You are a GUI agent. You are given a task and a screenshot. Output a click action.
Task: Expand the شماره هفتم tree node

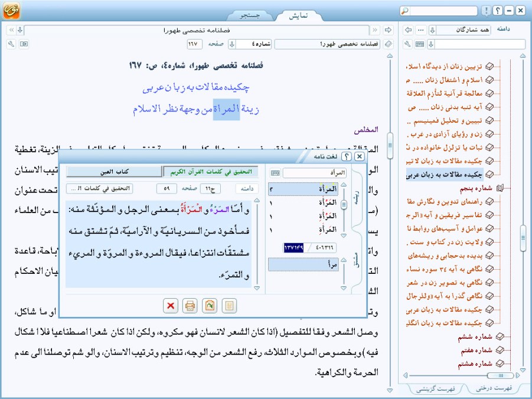coord(500,350)
